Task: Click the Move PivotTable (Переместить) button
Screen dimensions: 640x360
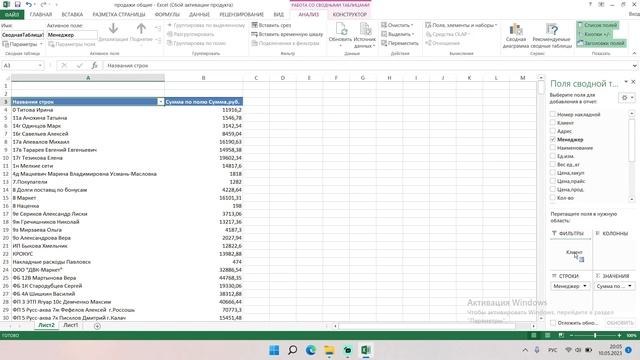Action: tap(400, 43)
